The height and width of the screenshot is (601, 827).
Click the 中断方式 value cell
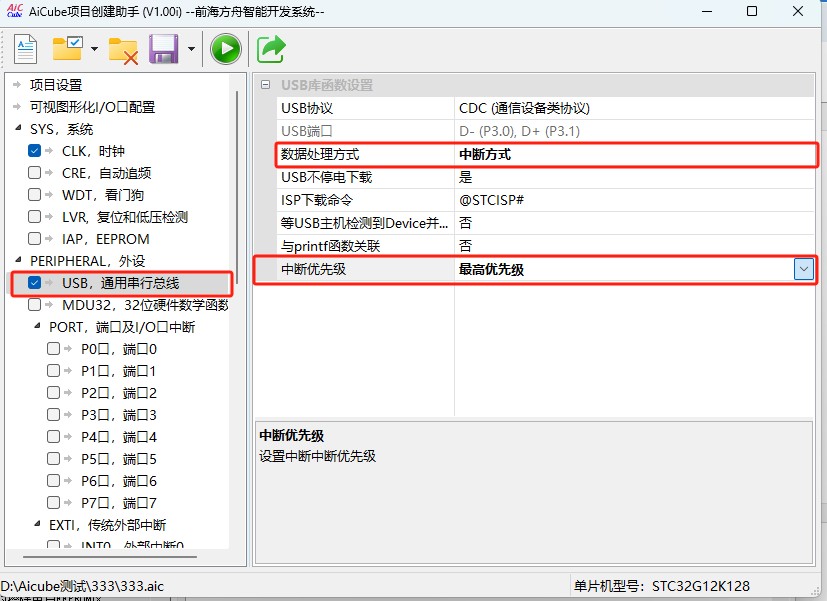pos(634,154)
